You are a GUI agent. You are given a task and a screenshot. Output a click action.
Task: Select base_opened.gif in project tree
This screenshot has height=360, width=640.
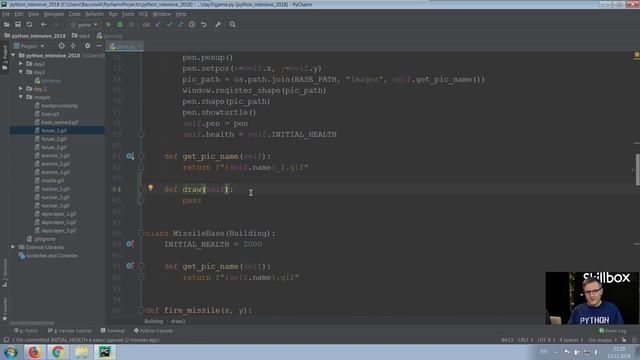click(60, 122)
